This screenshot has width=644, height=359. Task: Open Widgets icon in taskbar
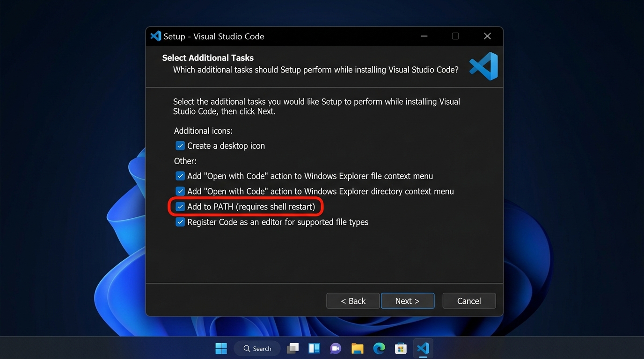pyautogui.click(x=314, y=348)
